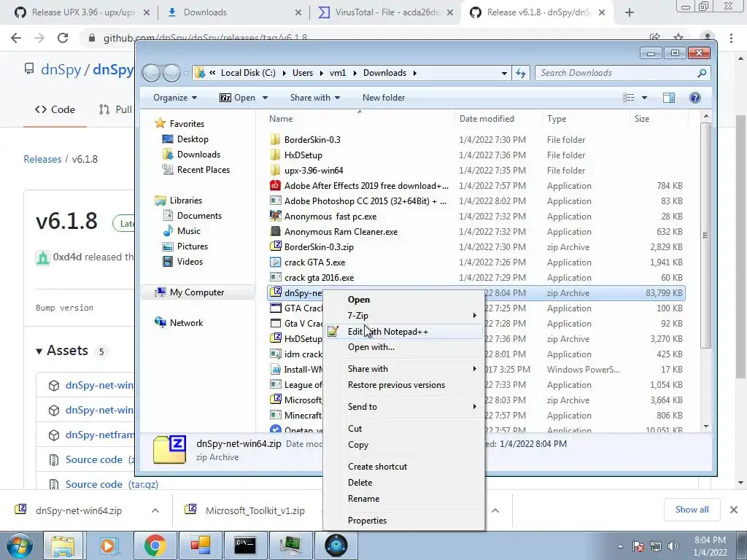Viewport: 747px width, 560px height.
Task: Expand the Send to submenu
Action: pos(403,407)
